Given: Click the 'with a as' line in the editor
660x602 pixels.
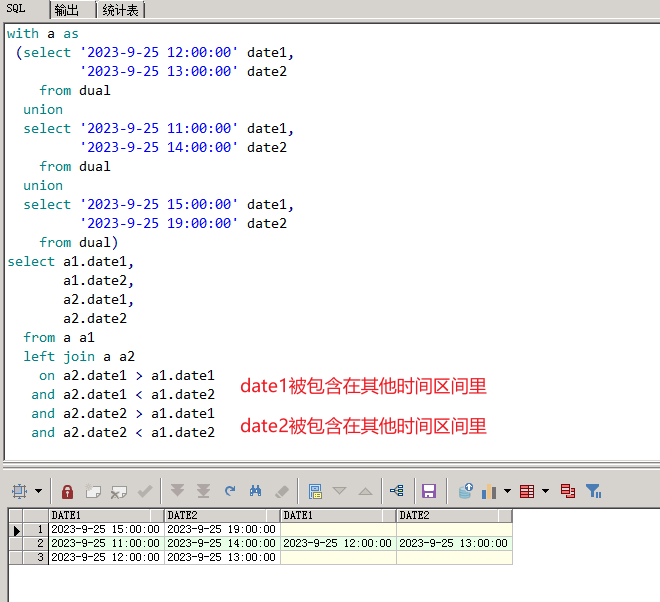Looking at the screenshot, I should (43, 34).
